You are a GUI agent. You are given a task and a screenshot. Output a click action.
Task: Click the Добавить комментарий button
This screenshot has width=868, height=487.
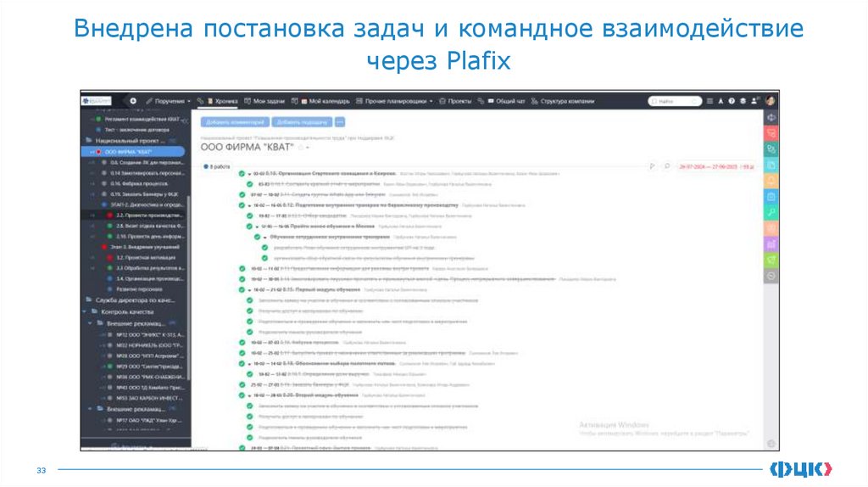236,122
